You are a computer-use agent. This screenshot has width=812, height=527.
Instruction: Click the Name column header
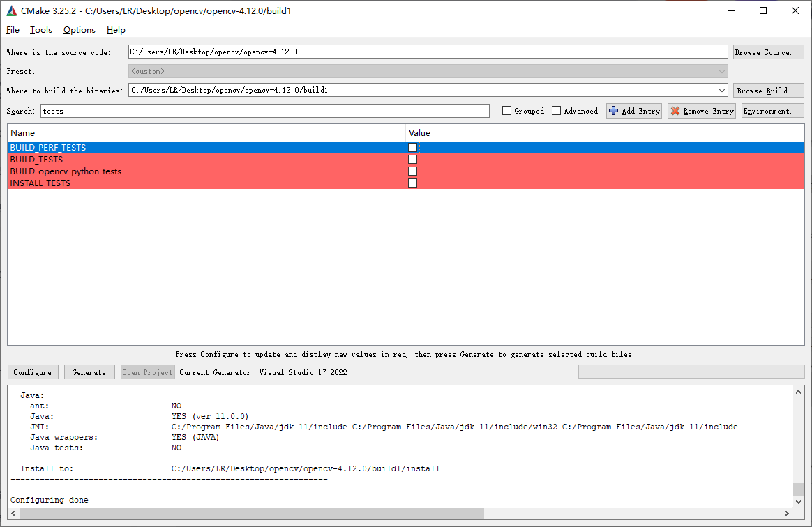click(x=206, y=133)
